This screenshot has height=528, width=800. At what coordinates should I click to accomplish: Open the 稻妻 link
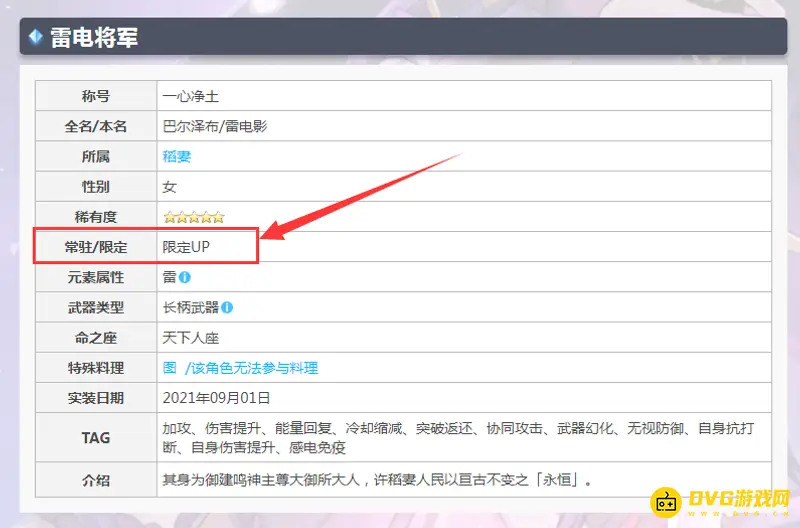coord(176,156)
